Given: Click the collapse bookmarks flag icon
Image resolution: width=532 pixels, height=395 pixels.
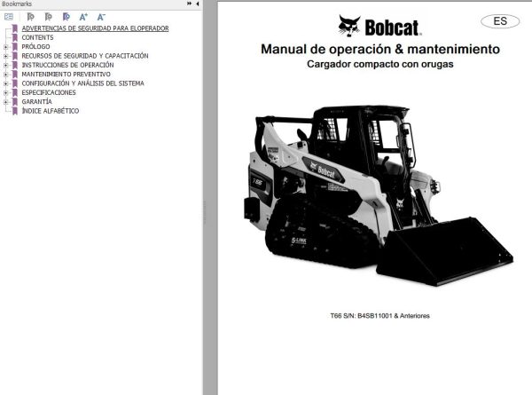Looking at the screenshot, I should (48, 17).
